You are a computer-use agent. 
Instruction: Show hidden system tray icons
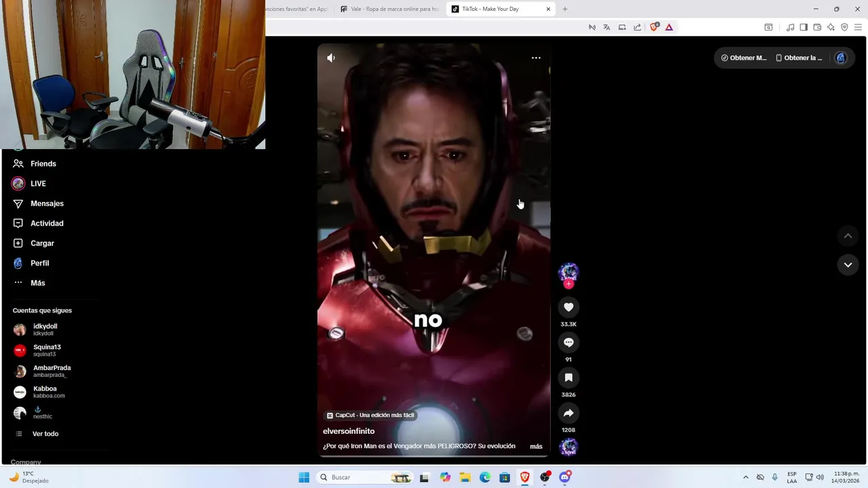745,477
